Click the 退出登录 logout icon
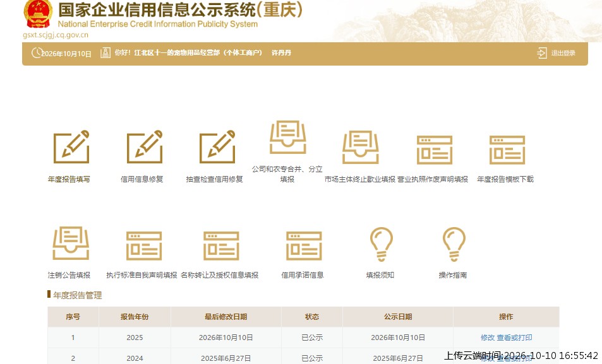 click(542, 53)
